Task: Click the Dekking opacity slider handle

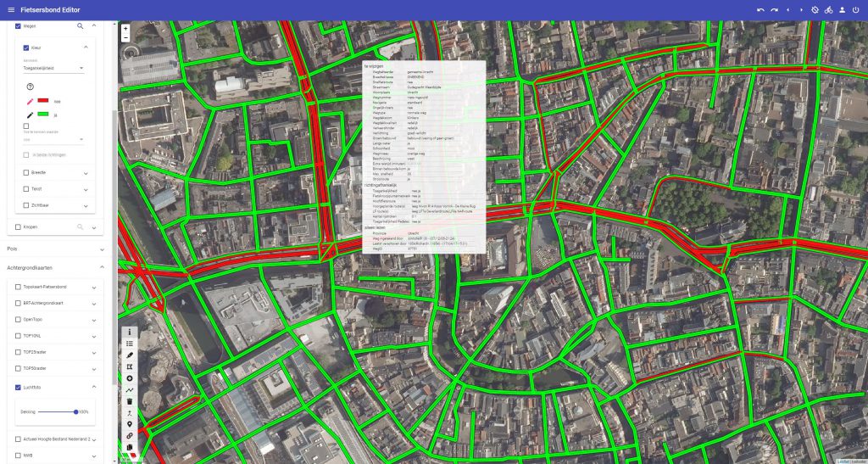Action: click(76, 411)
